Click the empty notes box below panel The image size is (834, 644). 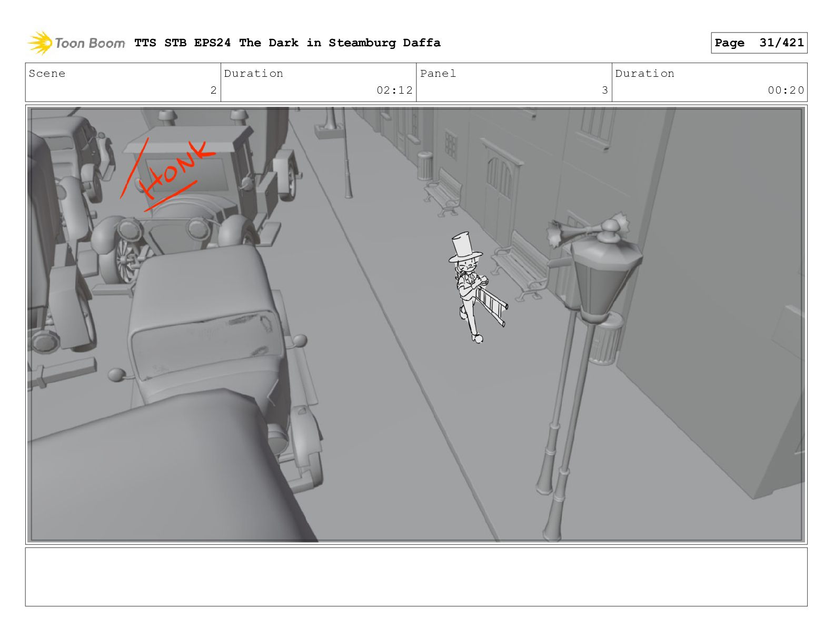tap(416, 577)
